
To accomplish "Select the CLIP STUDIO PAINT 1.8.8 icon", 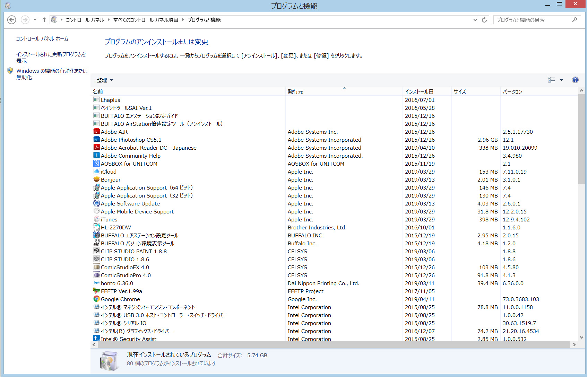I will click(x=96, y=251).
